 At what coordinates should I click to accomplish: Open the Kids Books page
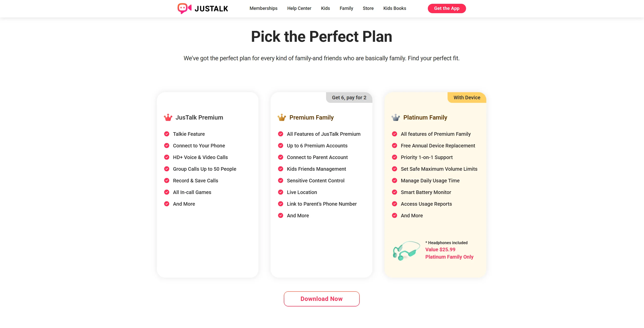click(x=394, y=8)
